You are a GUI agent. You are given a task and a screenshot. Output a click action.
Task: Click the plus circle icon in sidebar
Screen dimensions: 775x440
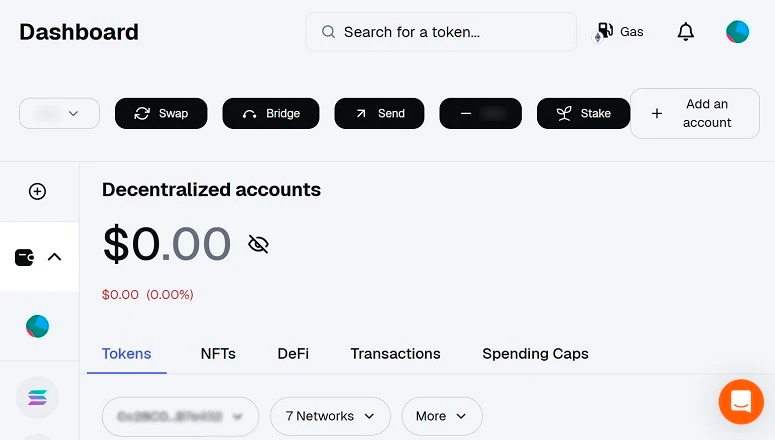tap(38, 191)
